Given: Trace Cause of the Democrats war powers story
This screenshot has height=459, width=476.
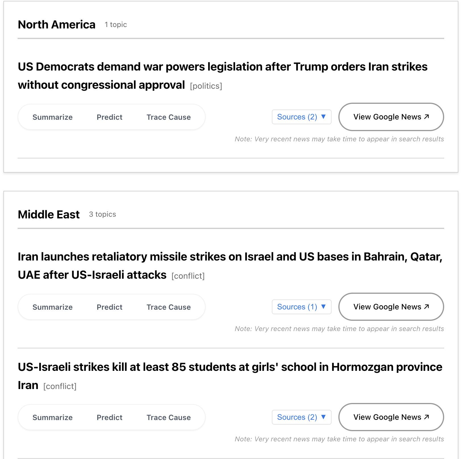Looking at the screenshot, I should click(168, 117).
